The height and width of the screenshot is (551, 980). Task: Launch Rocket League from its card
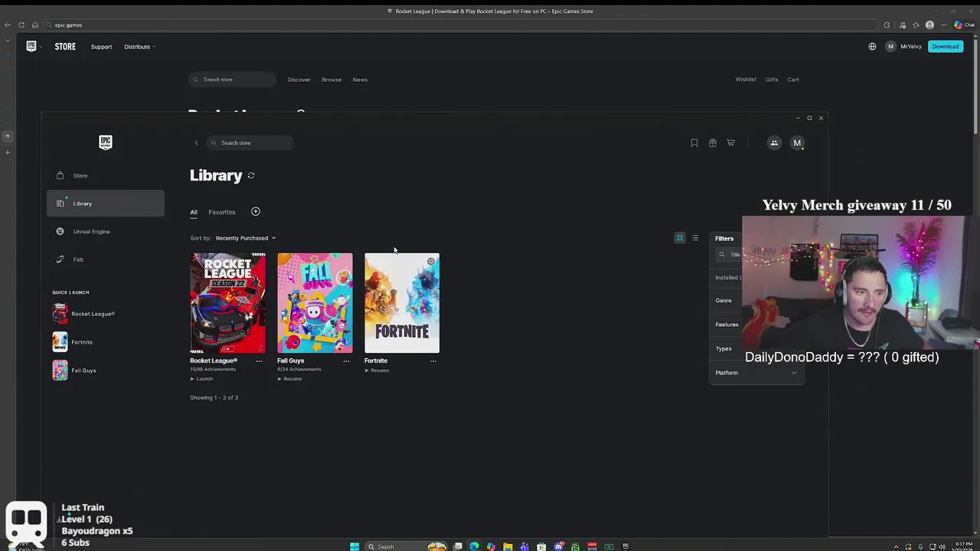click(201, 379)
